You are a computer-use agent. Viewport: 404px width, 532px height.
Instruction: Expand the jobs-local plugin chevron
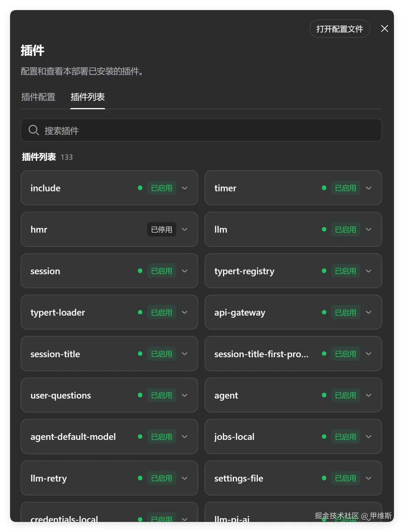point(369,436)
